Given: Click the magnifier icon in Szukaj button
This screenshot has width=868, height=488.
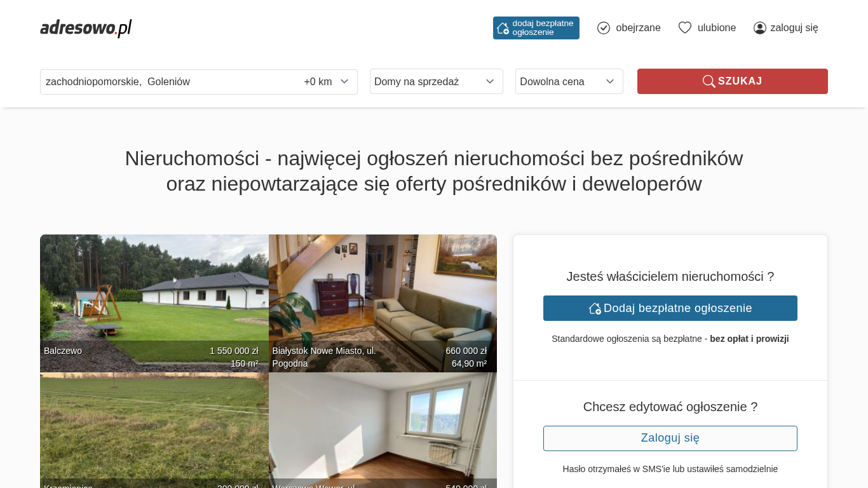Looking at the screenshot, I should tap(709, 81).
